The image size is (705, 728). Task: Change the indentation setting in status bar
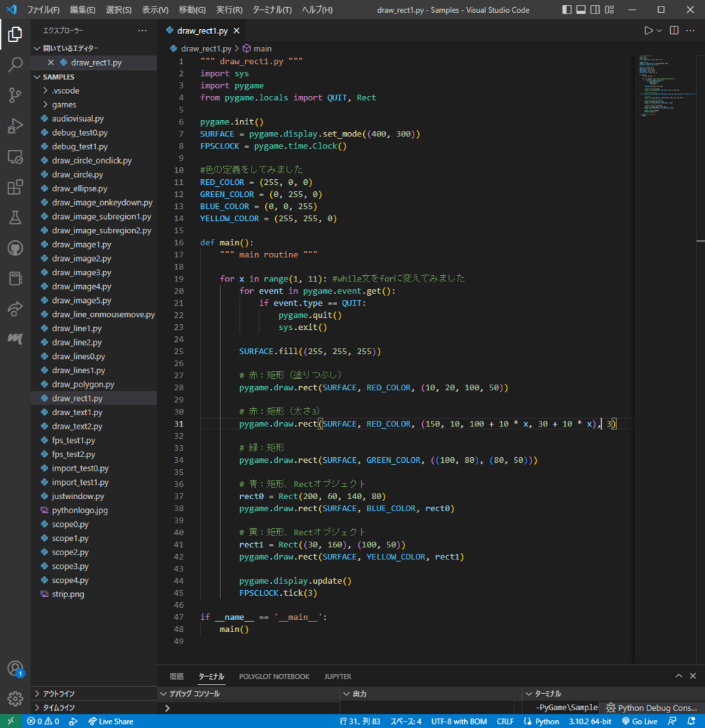406,721
